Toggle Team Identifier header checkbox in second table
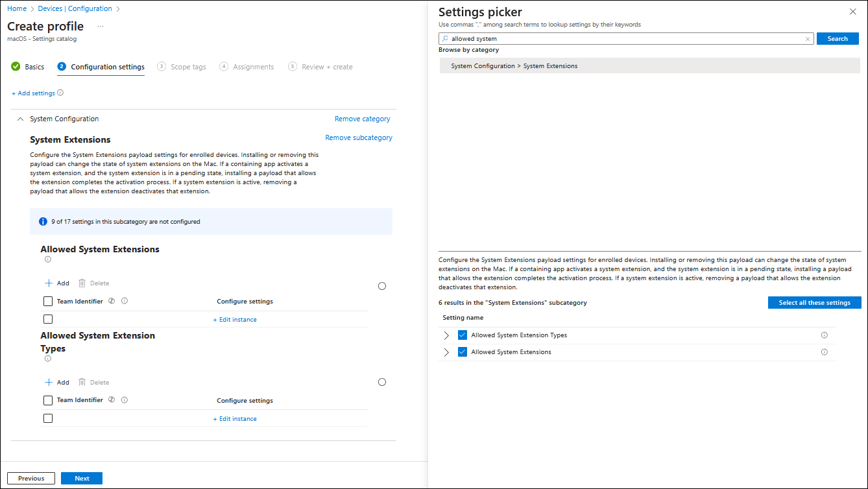868x489 pixels. pyautogui.click(x=48, y=401)
